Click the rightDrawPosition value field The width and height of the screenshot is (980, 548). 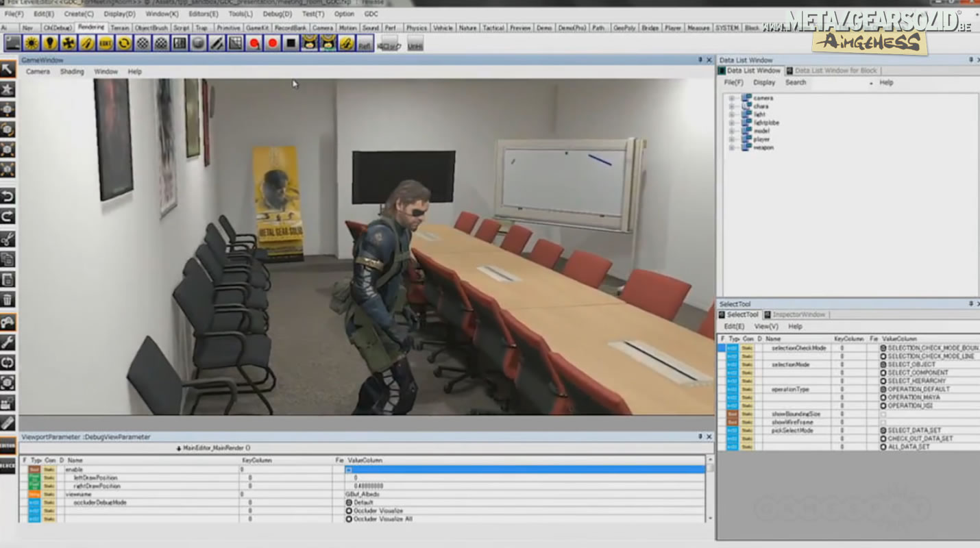point(524,486)
